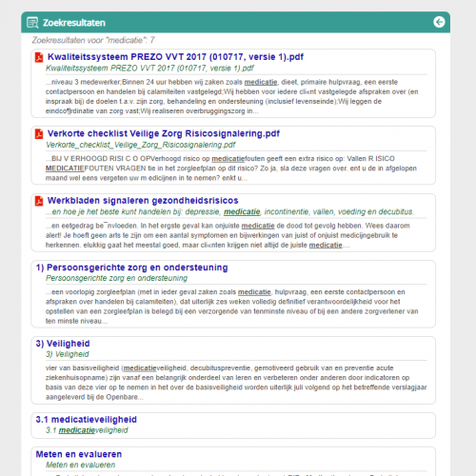Click snippet starting 'en eetgedrag be nvloeden'

tap(228, 235)
